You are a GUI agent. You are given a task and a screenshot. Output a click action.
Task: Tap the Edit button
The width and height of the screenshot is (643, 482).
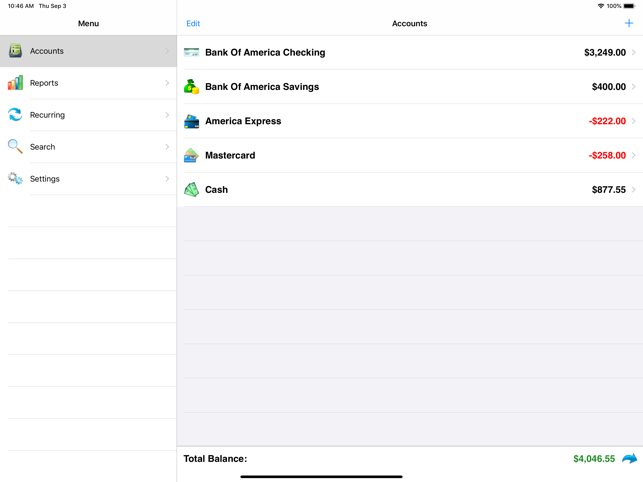pos(193,23)
